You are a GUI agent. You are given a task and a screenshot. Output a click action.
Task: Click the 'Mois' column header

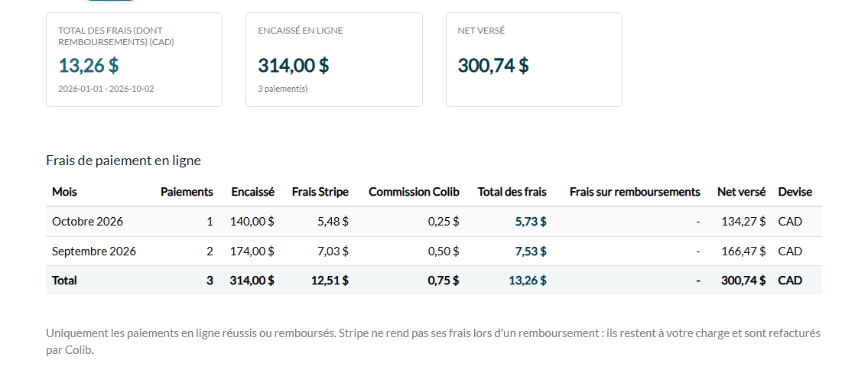click(65, 192)
